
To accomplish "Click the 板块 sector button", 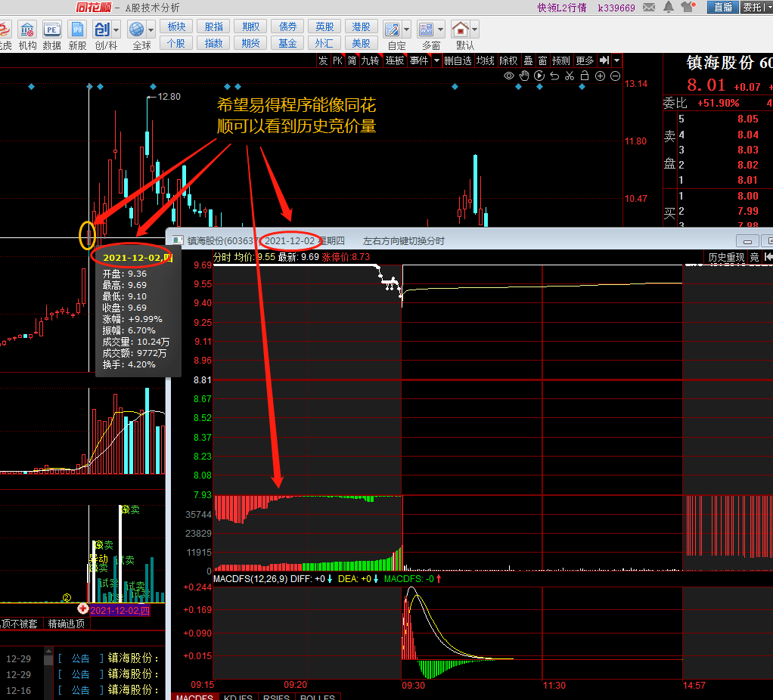I will tap(176, 26).
